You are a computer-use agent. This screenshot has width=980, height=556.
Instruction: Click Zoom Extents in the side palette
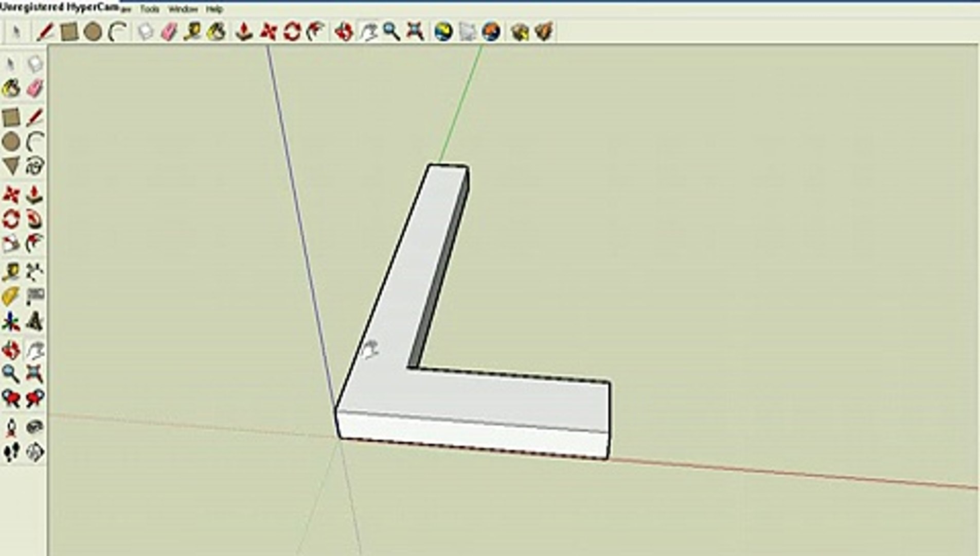[34, 374]
